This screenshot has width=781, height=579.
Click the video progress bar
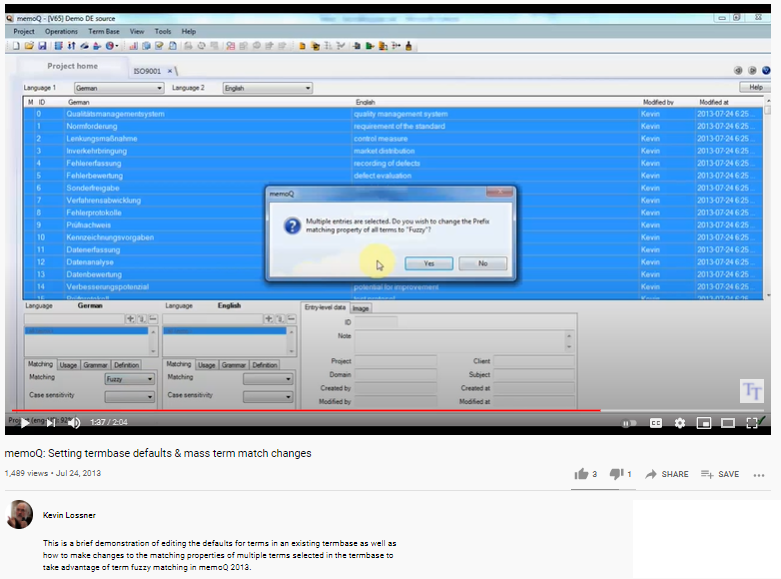tap(390, 411)
